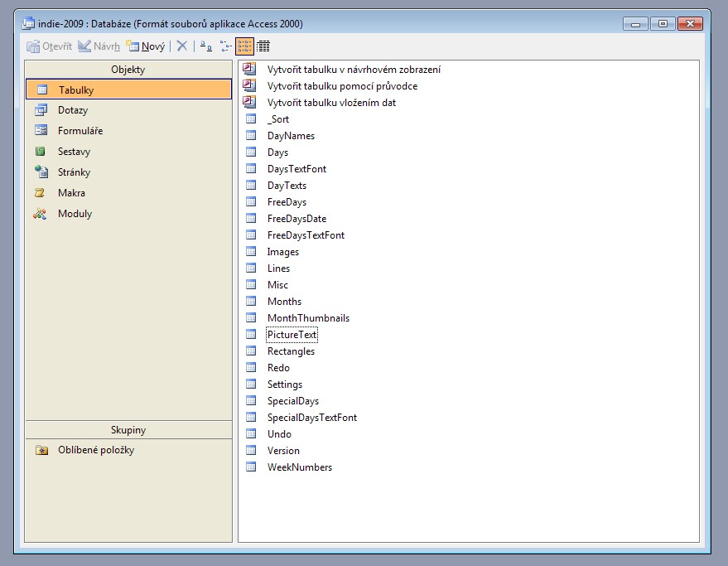Select the MonthThumbnails table icon

pyautogui.click(x=251, y=318)
